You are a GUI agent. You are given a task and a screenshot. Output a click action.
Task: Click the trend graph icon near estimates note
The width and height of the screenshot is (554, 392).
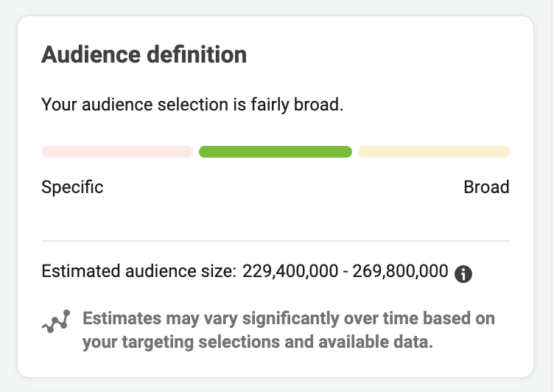[x=57, y=321]
